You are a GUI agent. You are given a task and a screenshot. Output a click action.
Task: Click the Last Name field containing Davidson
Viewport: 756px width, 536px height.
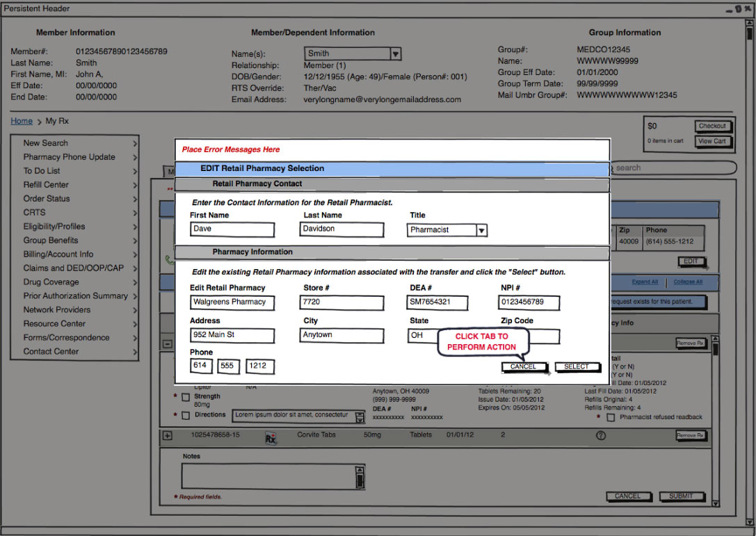pyautogui.click(x=342, y=229)
